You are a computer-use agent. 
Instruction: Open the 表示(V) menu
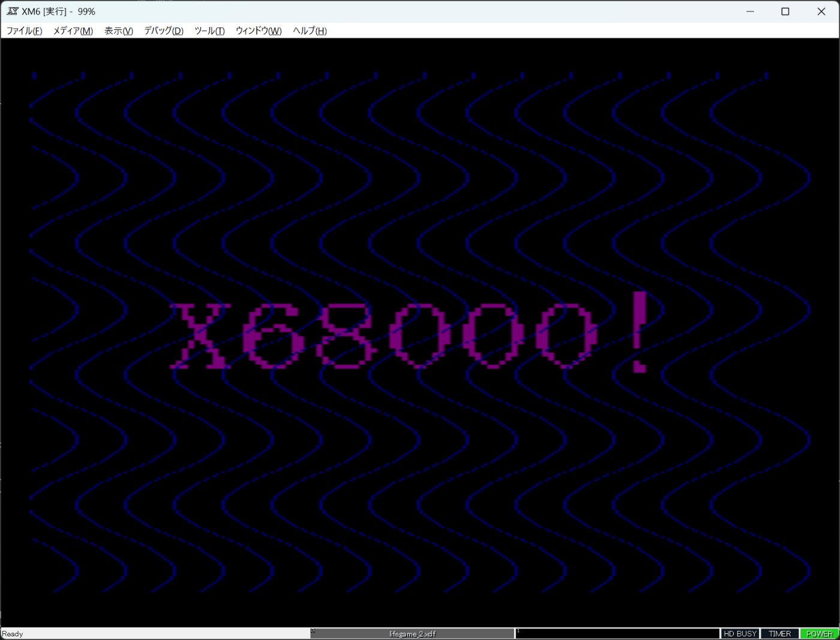[119, 31]
